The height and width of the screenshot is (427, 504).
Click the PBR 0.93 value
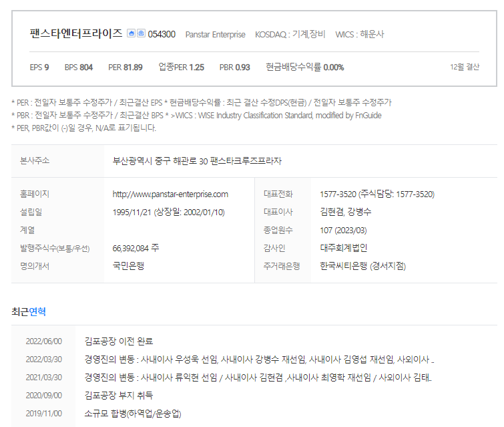point(234,67)
